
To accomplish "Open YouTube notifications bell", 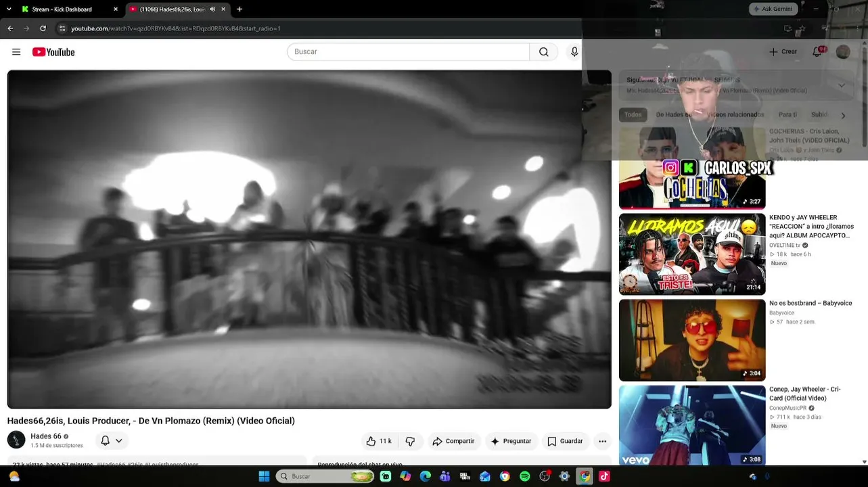I will (x=817, y=51).
